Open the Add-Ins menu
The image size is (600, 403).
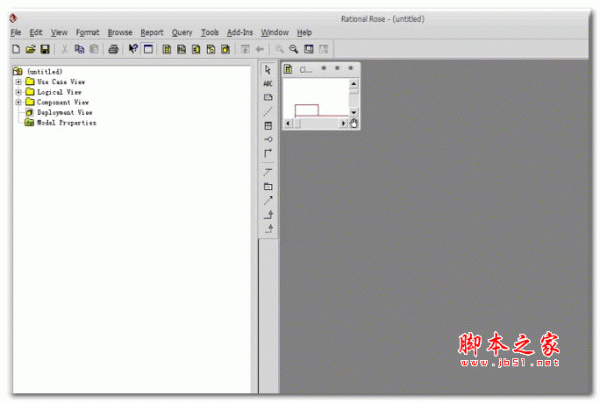coord(240,33)
